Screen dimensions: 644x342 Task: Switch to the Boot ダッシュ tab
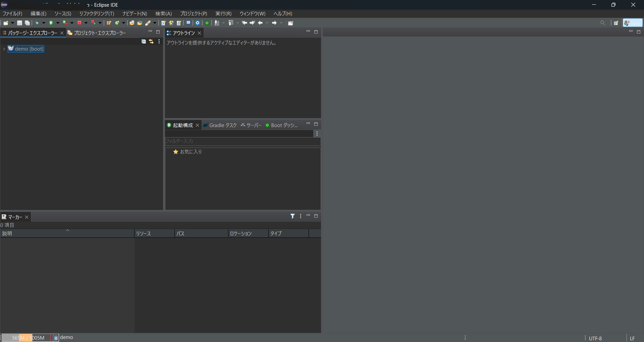[282, 125]
